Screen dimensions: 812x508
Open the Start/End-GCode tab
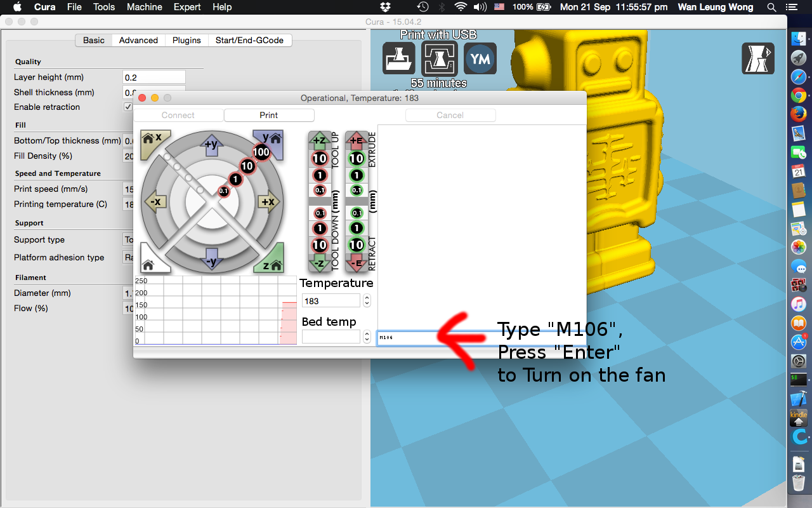(250, 40)
